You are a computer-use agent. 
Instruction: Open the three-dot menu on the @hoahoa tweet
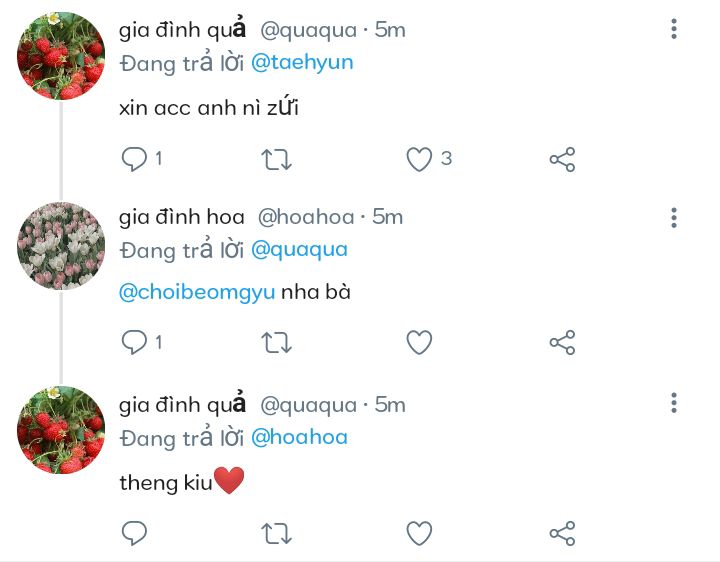point(674,217)
